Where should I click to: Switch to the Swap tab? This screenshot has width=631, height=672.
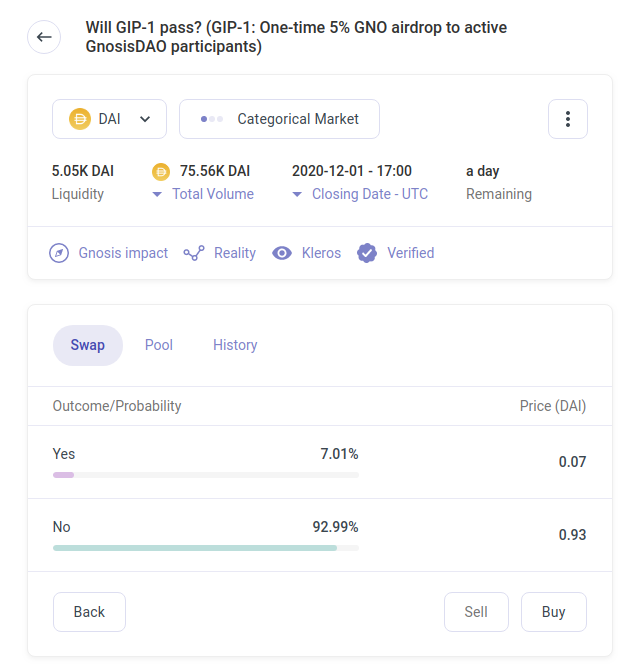click(x=88, y=345)
